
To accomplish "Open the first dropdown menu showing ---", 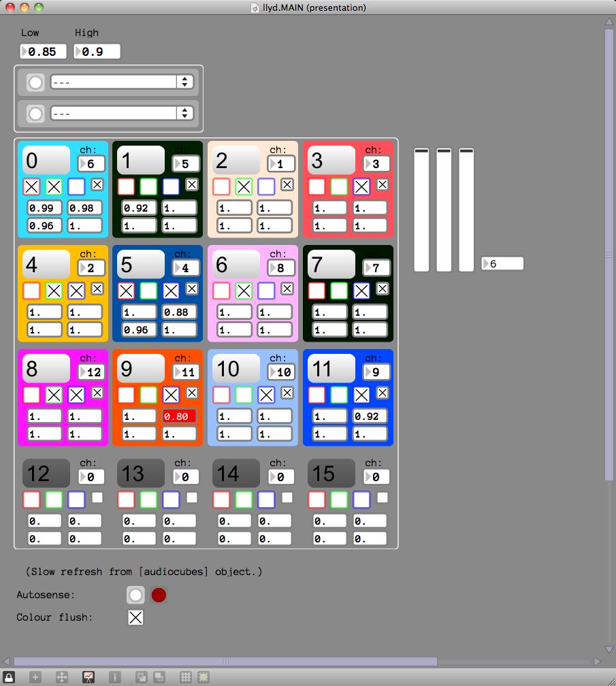I will (121, 82).
